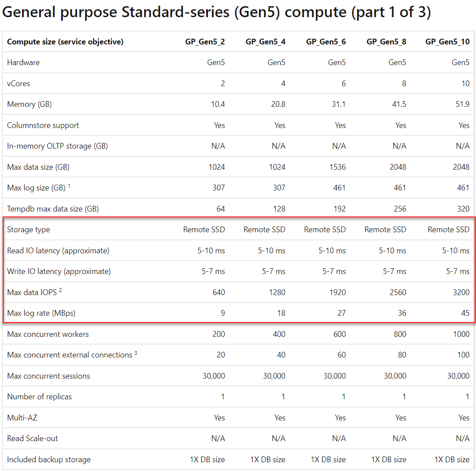Click the external connections value 20
This screenshot has height=471, width=476.
[221, 355]
